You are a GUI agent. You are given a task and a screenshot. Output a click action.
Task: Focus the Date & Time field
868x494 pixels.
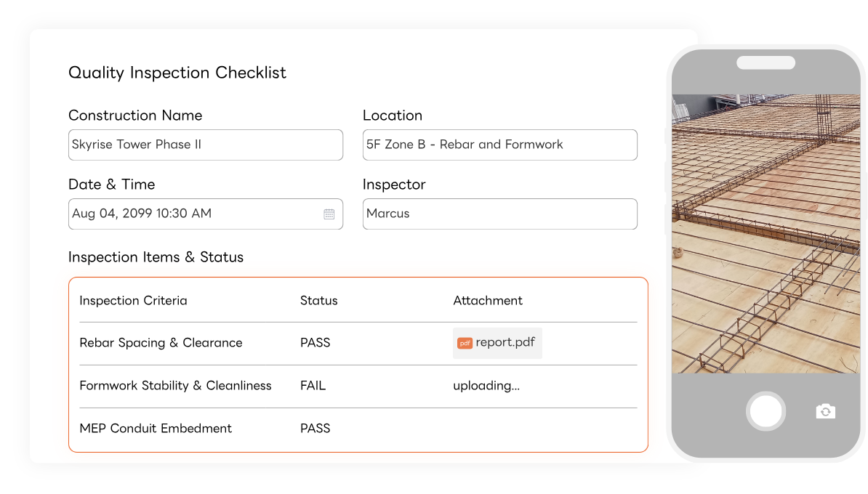(x=206, y=214)
